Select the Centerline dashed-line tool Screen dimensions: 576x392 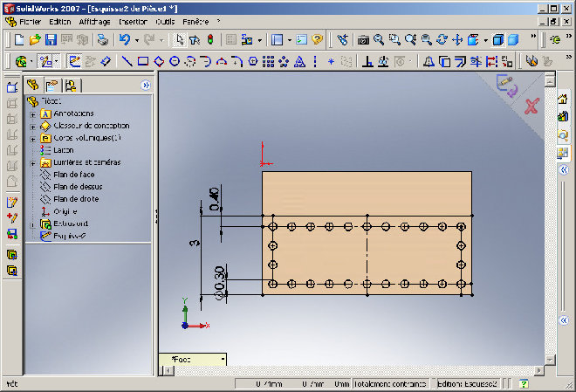pos(315,61)
